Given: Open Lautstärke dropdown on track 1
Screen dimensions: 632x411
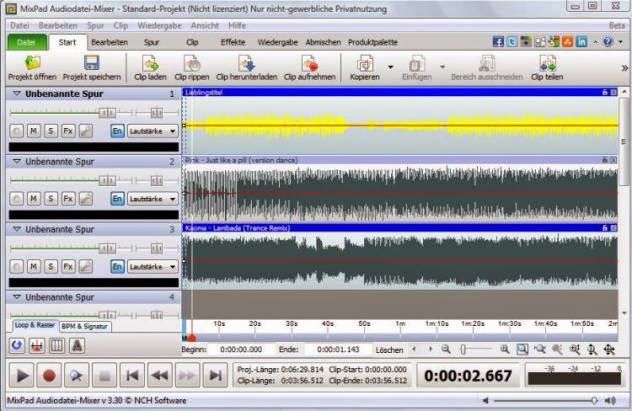Looking at the screenshot, I should [x=153, y=131].
